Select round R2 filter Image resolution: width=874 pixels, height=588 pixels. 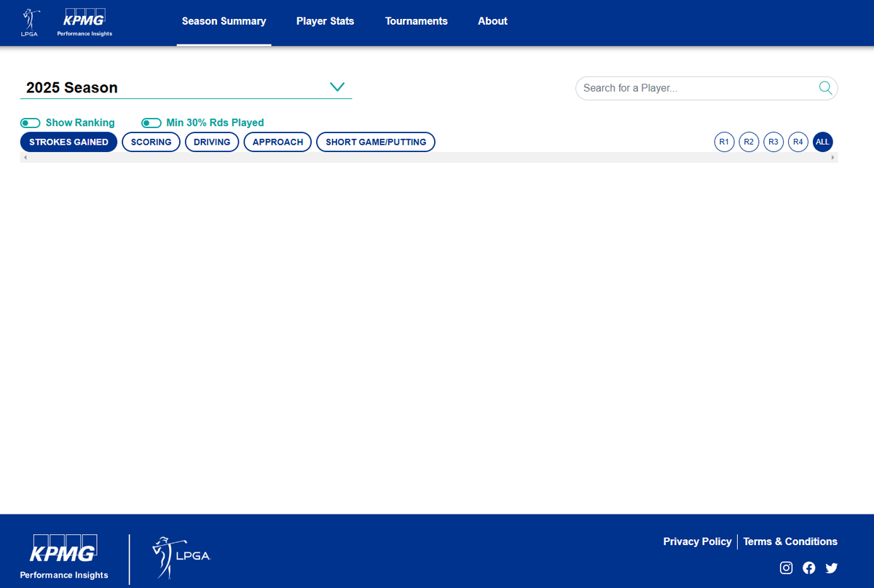[749, 142]
